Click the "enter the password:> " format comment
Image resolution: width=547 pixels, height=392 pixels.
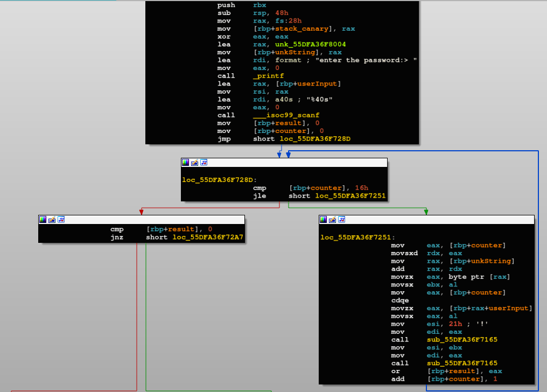[x=366, y=60]
